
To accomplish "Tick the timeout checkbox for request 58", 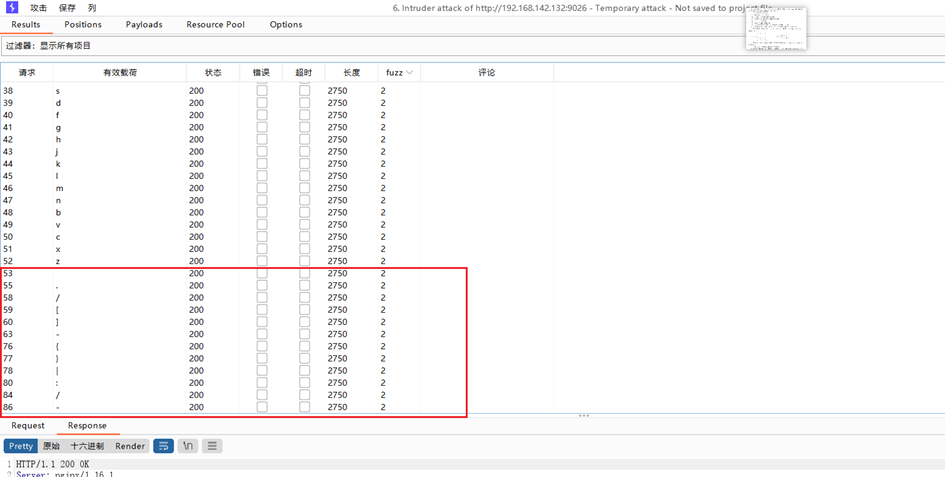I will (x=304, y=297).
